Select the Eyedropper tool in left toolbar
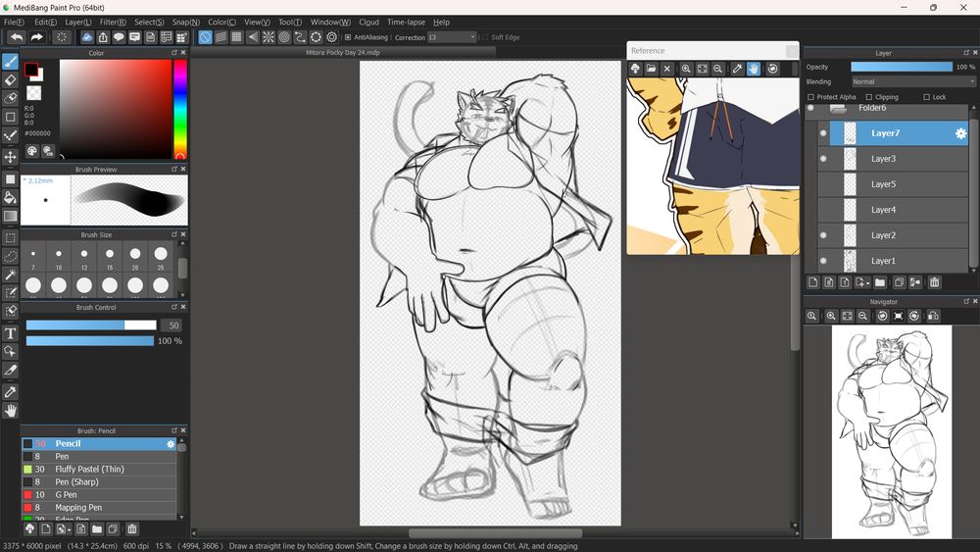The image size is (980, 552). (10, 392)
